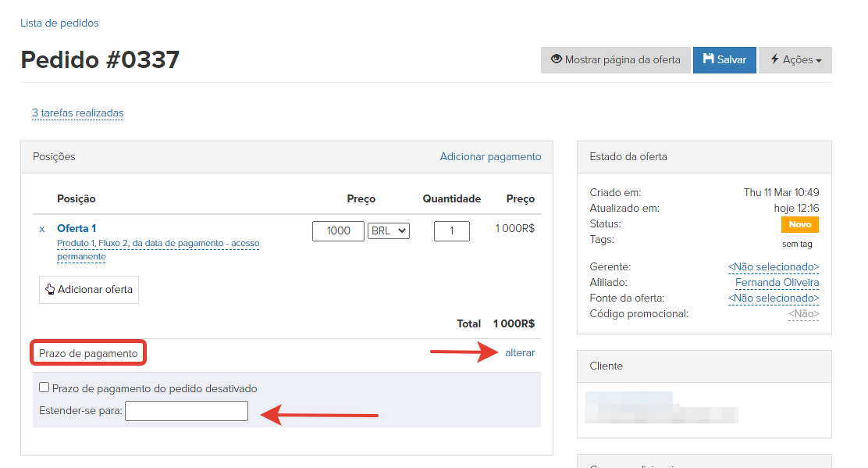This screenshot has height=468, width=868.
Task: Click the price field showing 1000
Action: pyautogui.click(x=338, y=231)
